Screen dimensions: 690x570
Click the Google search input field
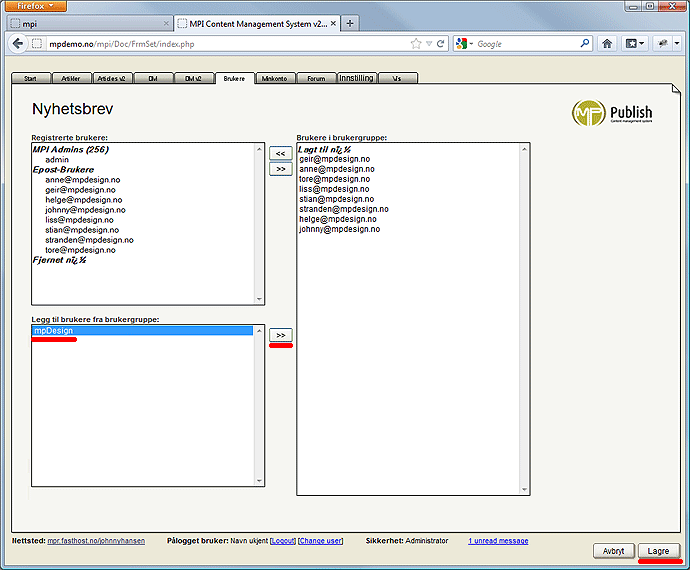(526, 44)
